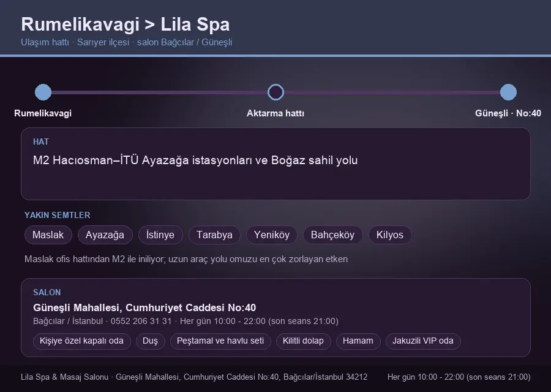Click the 'Maslak ofis hattından M2 ile iniliyor' note
This screenshot has height=392, width=551.
pos(186,259)
